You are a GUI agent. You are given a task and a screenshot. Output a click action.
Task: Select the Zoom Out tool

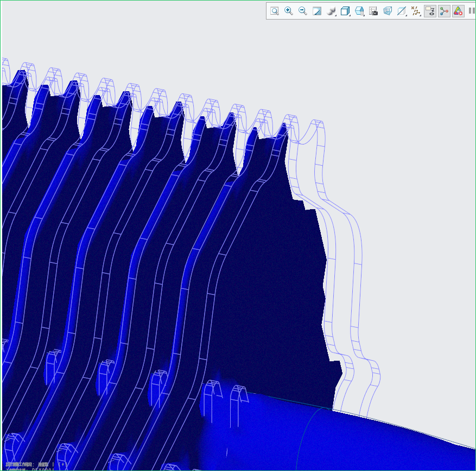[x=303, y=11]
